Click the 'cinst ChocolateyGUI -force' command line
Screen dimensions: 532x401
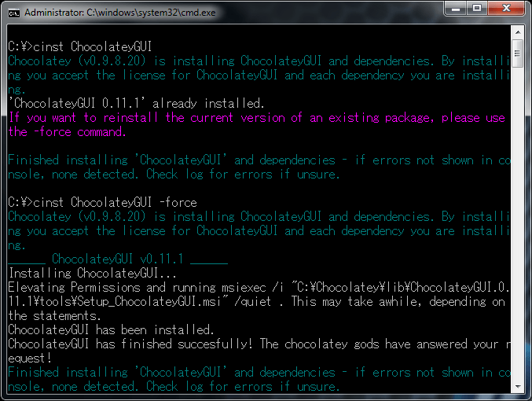pos(102,202)
